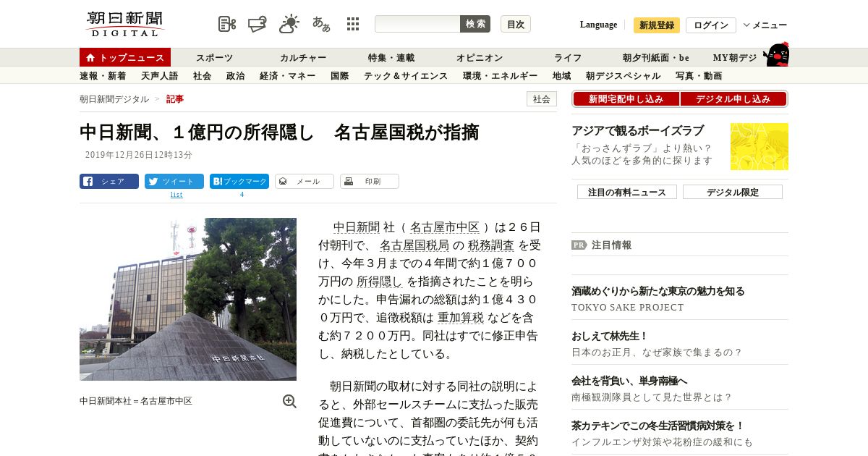Click the home icon in トップニュース tab
868x456 pixels.
[90, 58]
